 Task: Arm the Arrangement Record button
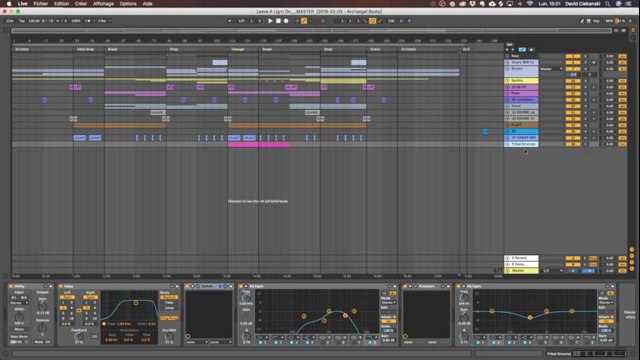286,21
